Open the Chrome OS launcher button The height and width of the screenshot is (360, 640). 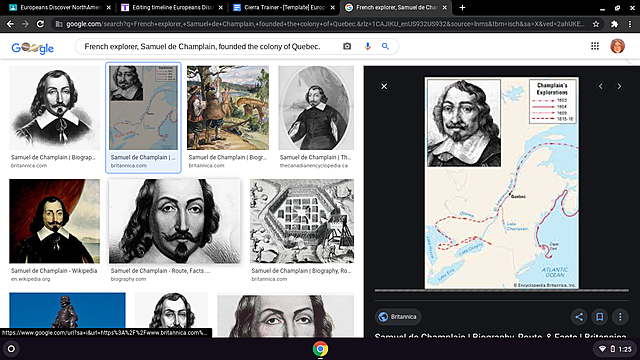coord(11,349)
